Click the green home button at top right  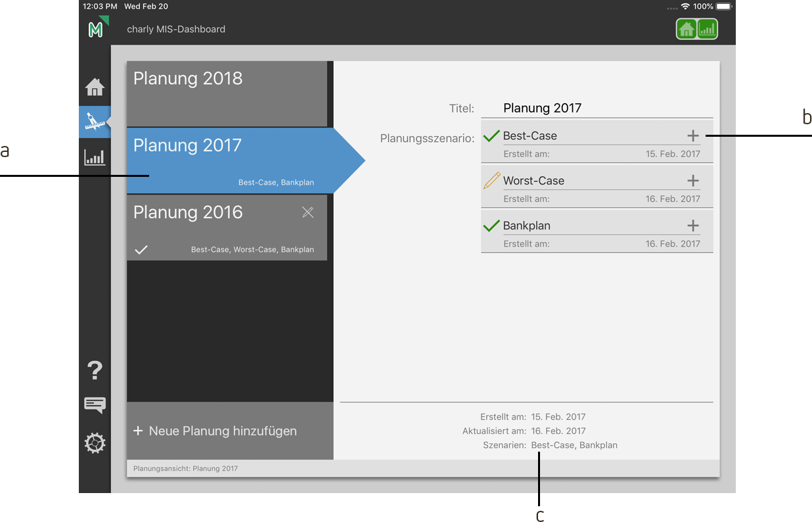point(687,29)
